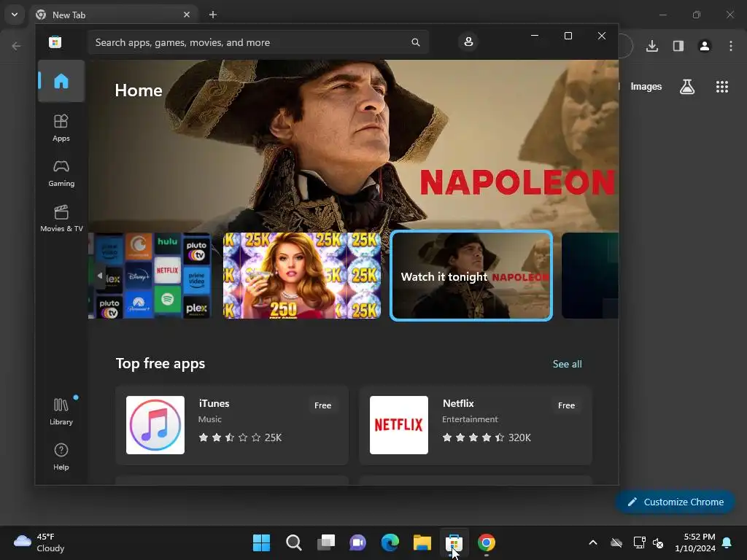This screenshot has width=747, height=560.
Task: Launch Microsoft Edge from the taskbar
Action: (x=390, y=542)
